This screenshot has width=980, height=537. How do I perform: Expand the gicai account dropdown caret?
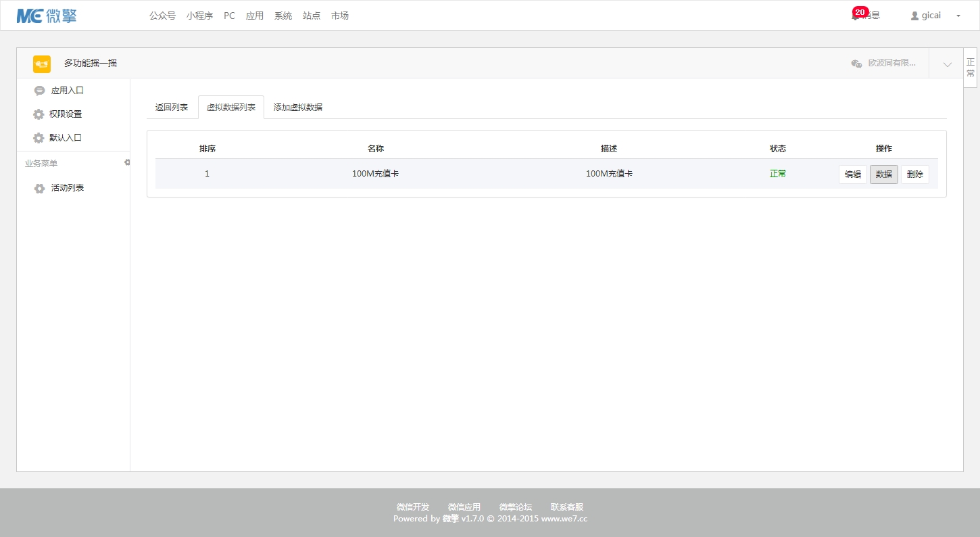(958, 16)
